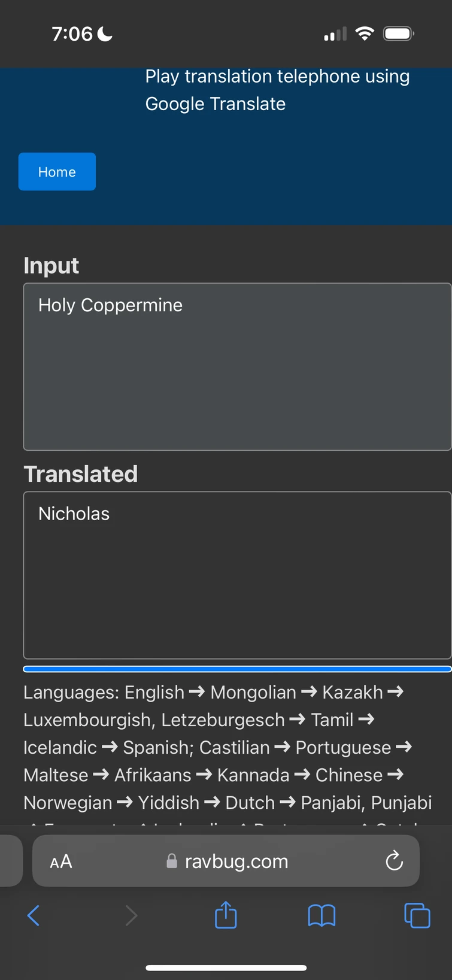Open the tab switcher icon
The height and width of the screenshot is (980, 452).
click(417, 915)
